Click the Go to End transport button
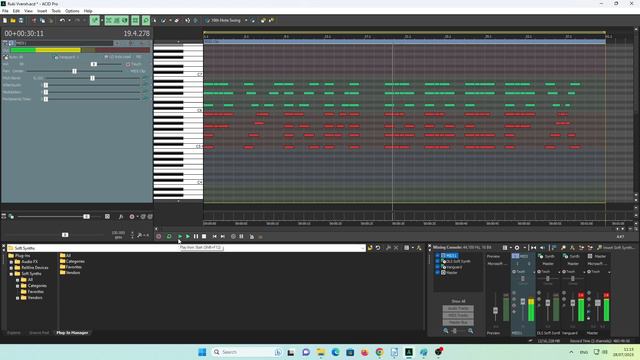This screenshot has height=360, width=640. click(223, 236)
